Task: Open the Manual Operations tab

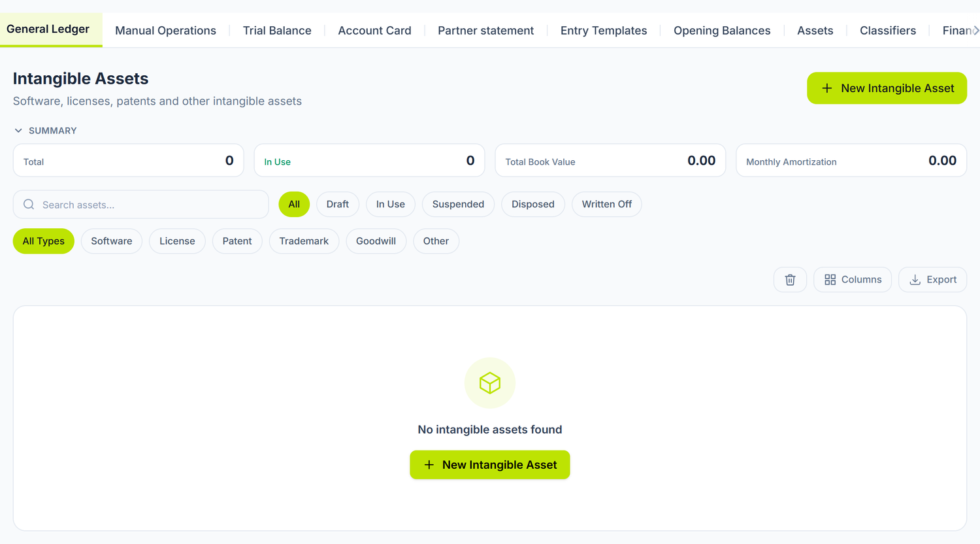Action: coord(165,31)
